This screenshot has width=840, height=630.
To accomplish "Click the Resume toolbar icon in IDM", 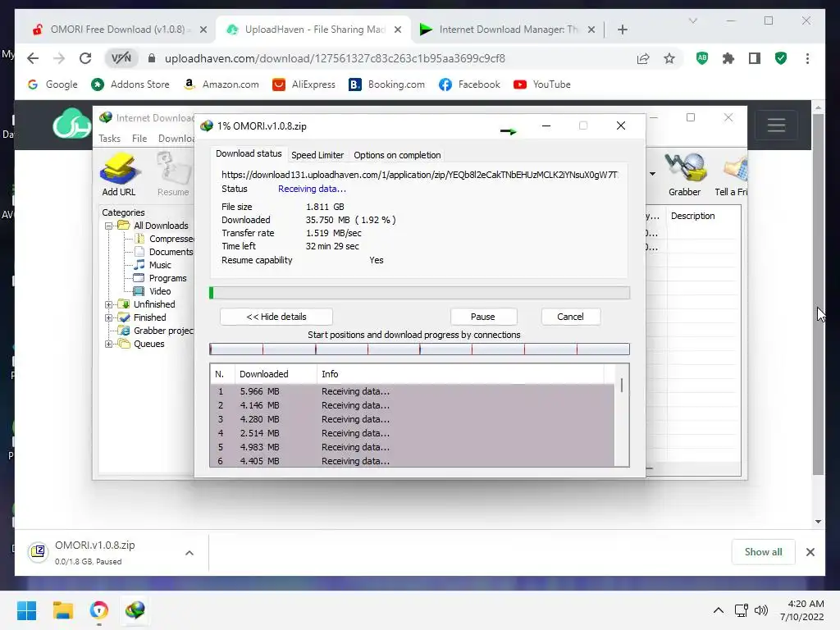I will click(173, 174).
